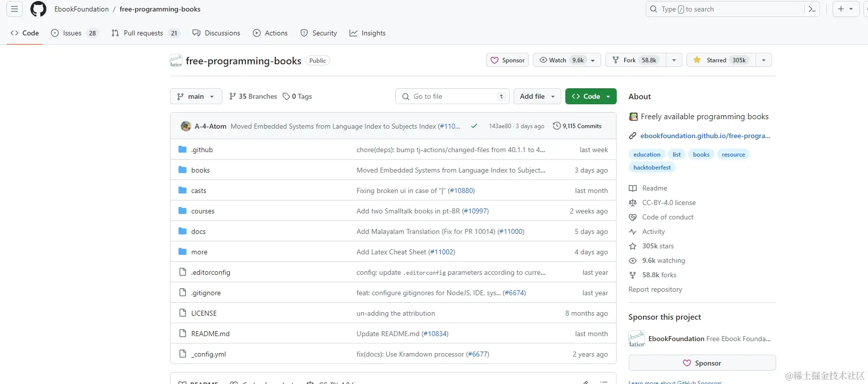Open pull request #10997 link

pyautogui.click(x=475, y=211)
